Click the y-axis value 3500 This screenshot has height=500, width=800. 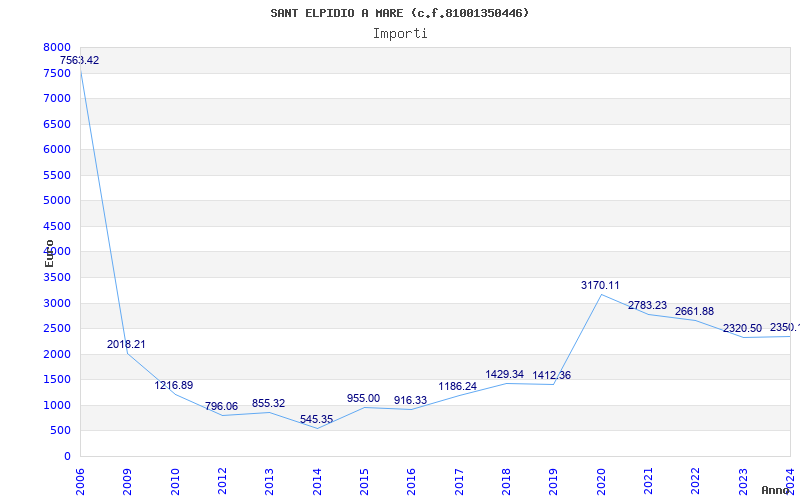57,278
